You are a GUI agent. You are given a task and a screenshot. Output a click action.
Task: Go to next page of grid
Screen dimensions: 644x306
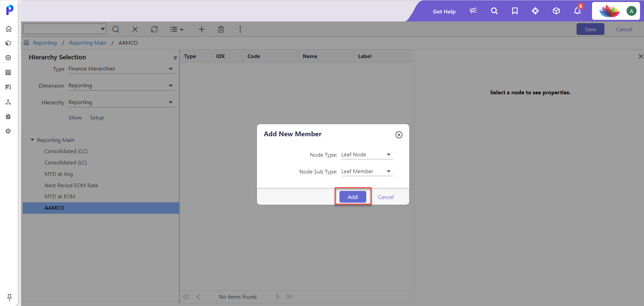pyautogui.click(x=277, y=297)
